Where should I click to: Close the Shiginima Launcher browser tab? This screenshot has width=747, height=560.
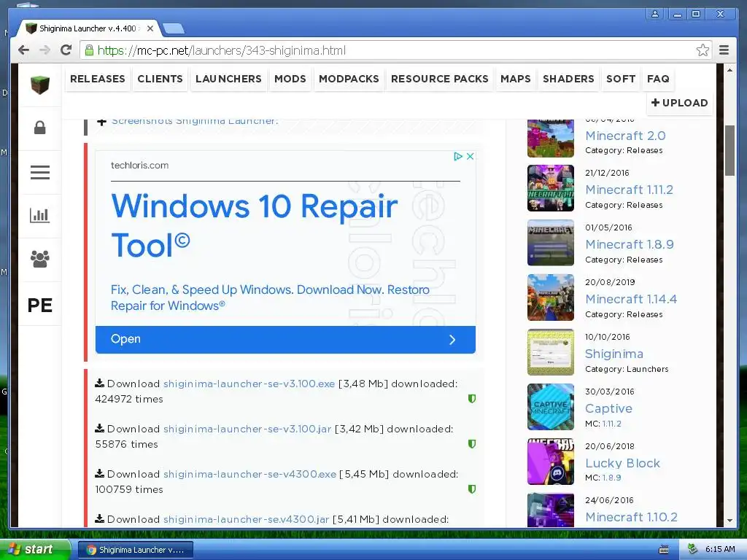tap(150, 28)
